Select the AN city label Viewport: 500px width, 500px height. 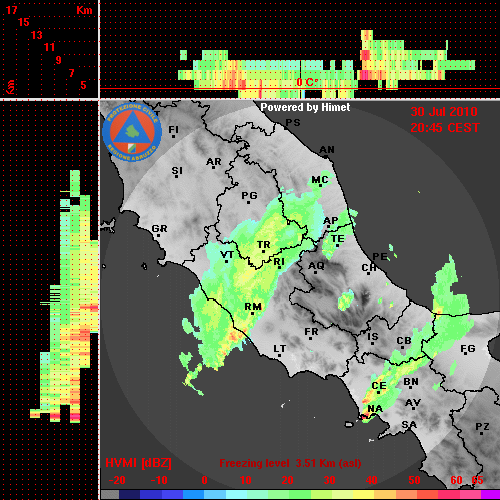[327, 150]
